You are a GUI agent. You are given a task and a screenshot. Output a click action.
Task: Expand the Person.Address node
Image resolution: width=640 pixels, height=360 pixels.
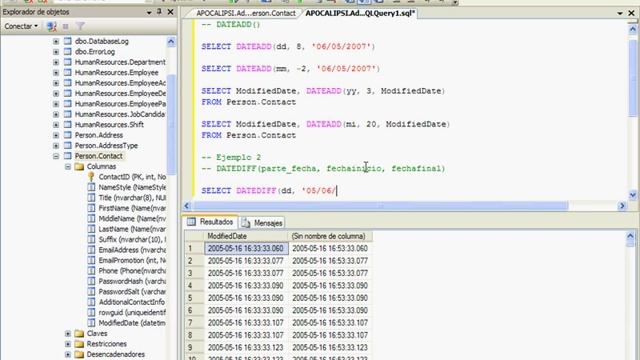pos(56,135)
